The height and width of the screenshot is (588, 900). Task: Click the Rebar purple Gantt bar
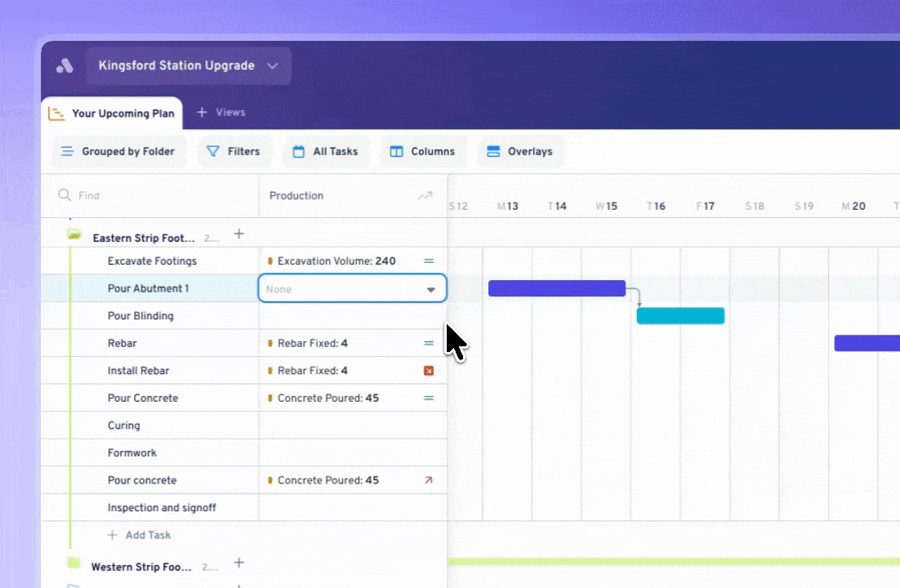pos(867,343)
